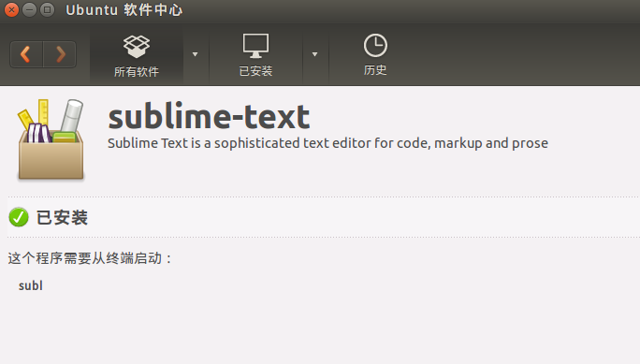
Task: Click the sublime-text package box icon
Action: (x=51, y=139)
